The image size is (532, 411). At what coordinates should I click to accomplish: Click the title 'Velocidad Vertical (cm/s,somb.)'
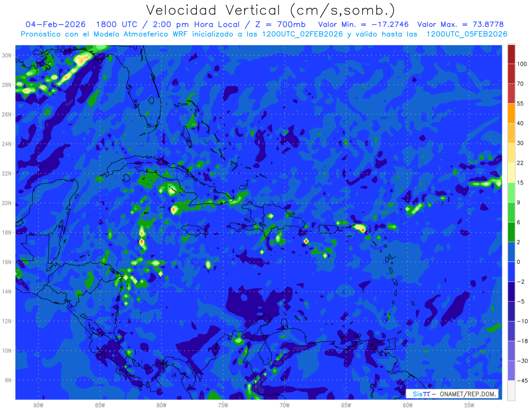(x=270, y=11)
